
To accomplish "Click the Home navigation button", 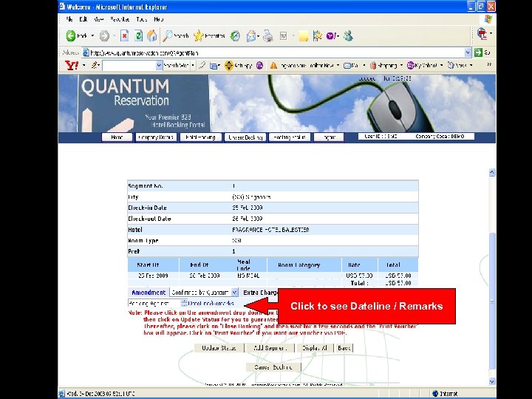I will pyautogui.click(x=117, y=137).
